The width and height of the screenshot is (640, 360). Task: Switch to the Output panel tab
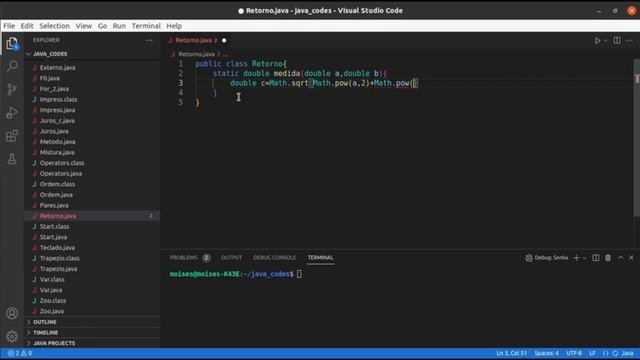(x=231, y=258)
